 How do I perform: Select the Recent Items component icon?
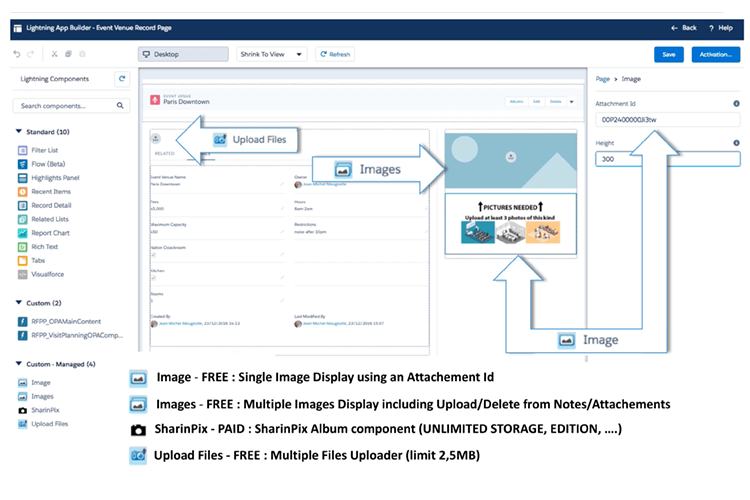pyautogui.click(x=22, y=192)
